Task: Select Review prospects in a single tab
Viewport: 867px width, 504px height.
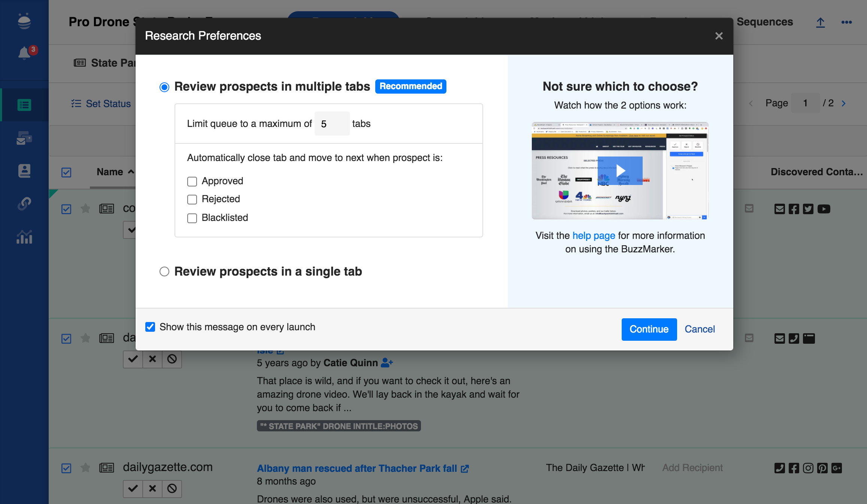Action: click(164, 271)
